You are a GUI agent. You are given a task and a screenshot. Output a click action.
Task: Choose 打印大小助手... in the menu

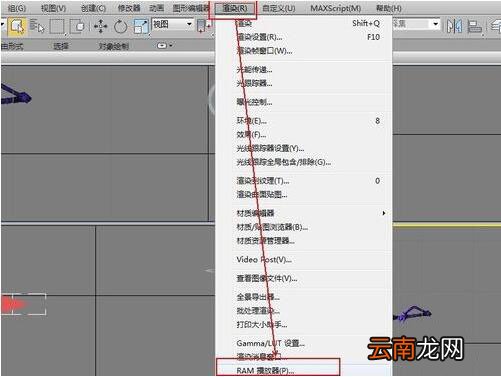click(x=304, y=324)
